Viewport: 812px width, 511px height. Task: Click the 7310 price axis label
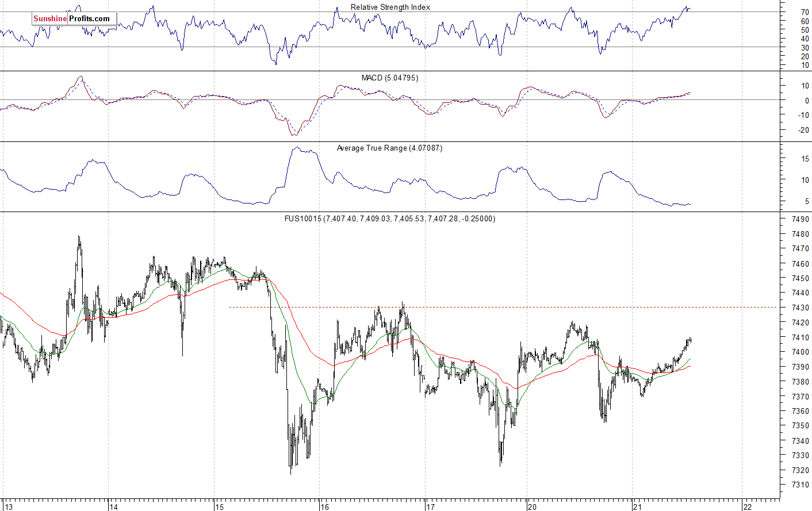(x=800, y=485)
